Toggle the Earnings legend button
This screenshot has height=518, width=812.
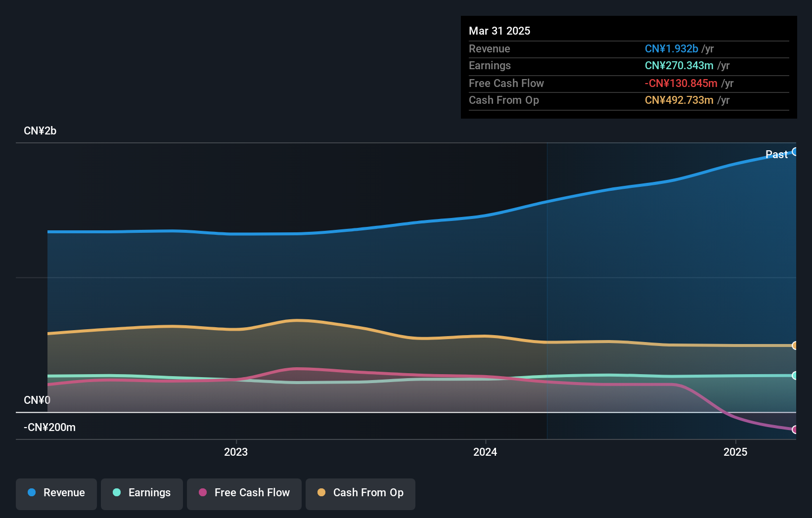(x=142, y=494)
